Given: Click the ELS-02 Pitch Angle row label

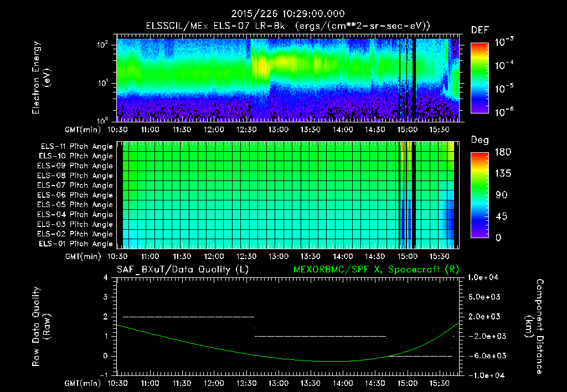Looking at the screenshot, I should [x=75, y=234].
